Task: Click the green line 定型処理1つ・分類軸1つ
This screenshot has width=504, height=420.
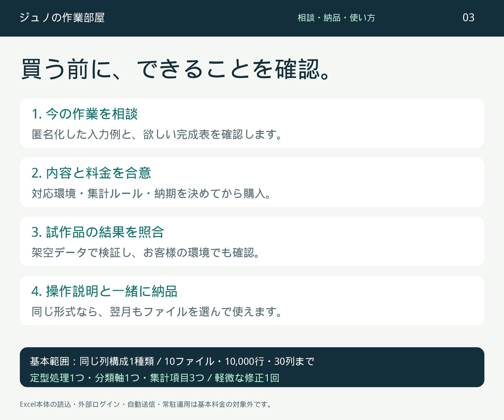Action: 155,377
